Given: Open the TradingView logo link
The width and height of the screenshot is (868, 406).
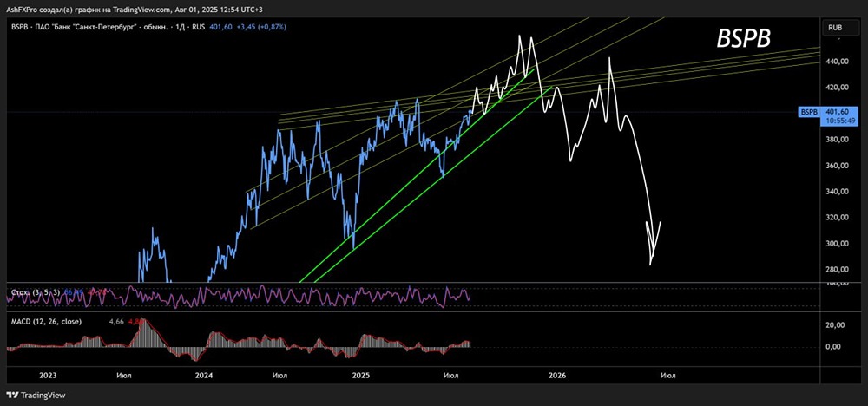Looking at the screenshot, I should (x=36, y=396).
